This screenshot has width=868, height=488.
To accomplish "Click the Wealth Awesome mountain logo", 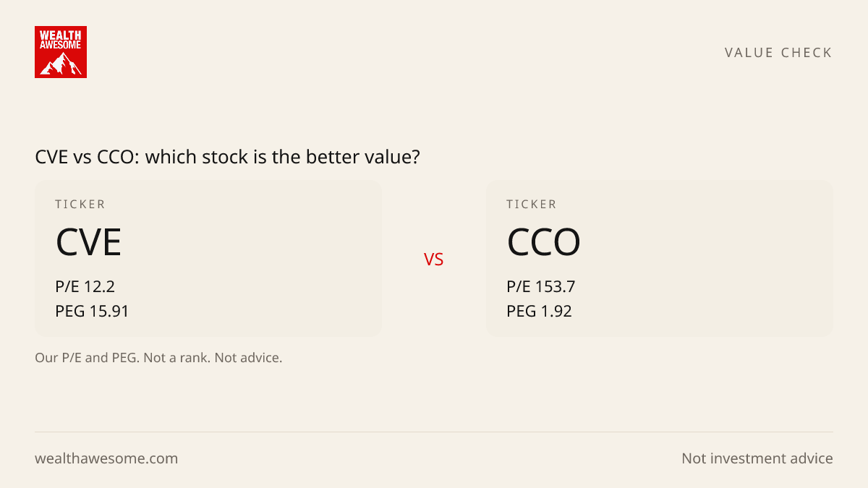I will [x=61, y=52].
